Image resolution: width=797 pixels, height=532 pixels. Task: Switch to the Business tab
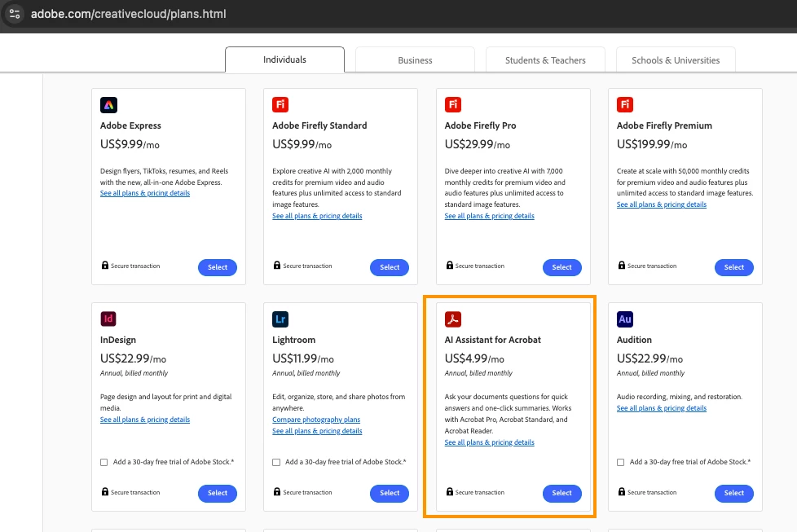(x=416, y=60)
